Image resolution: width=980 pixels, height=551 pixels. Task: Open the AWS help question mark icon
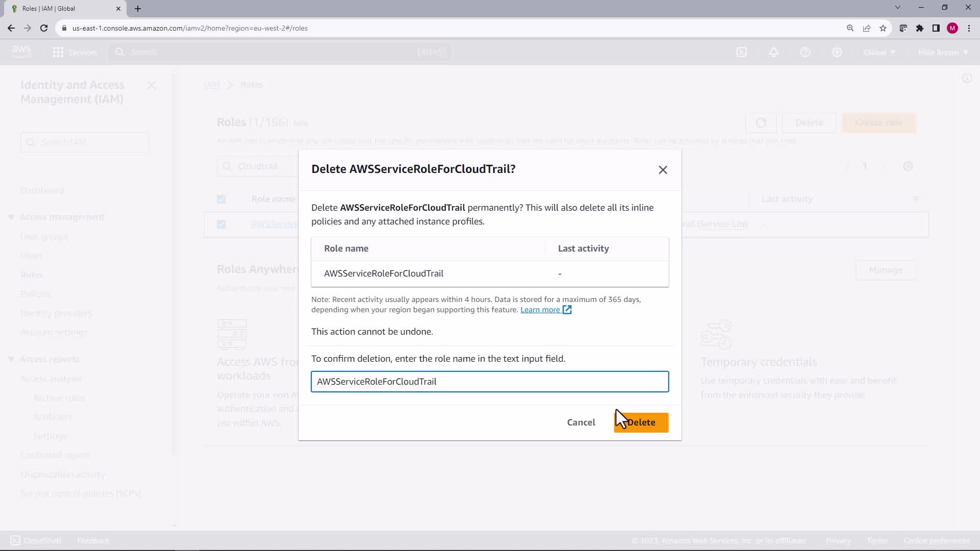805,52
